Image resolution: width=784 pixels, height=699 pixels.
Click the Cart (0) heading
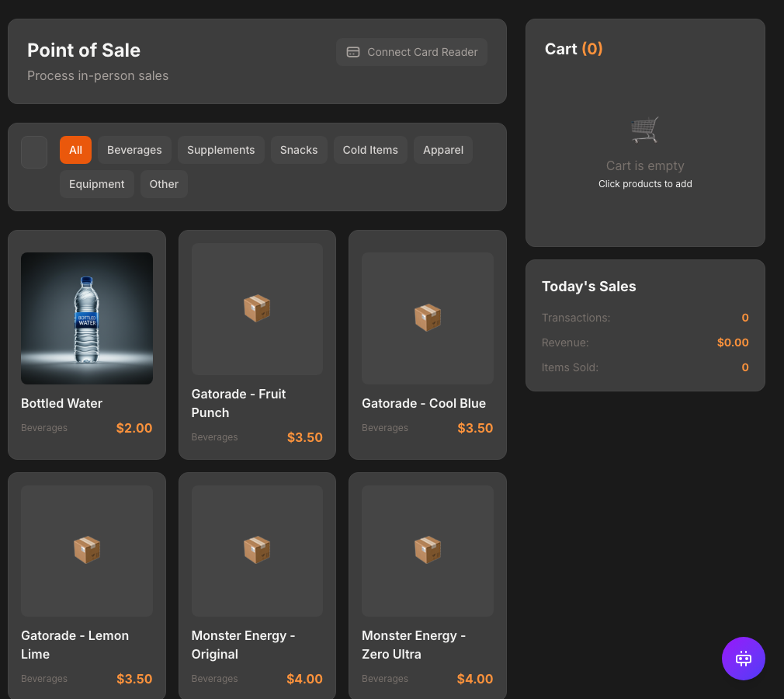click(574, 49)
